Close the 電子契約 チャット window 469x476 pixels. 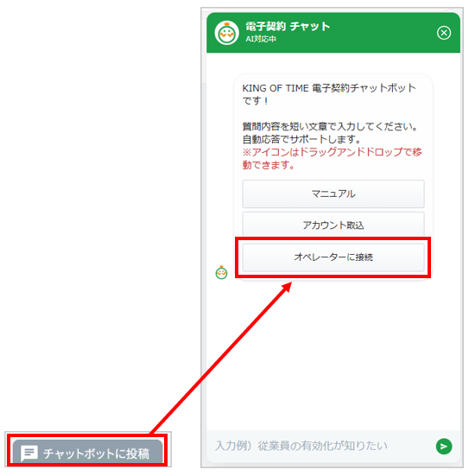tap(444, 33)
